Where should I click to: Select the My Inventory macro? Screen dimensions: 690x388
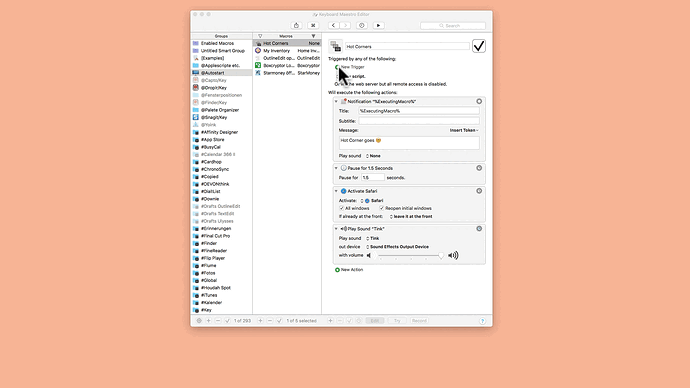[287, 51]
